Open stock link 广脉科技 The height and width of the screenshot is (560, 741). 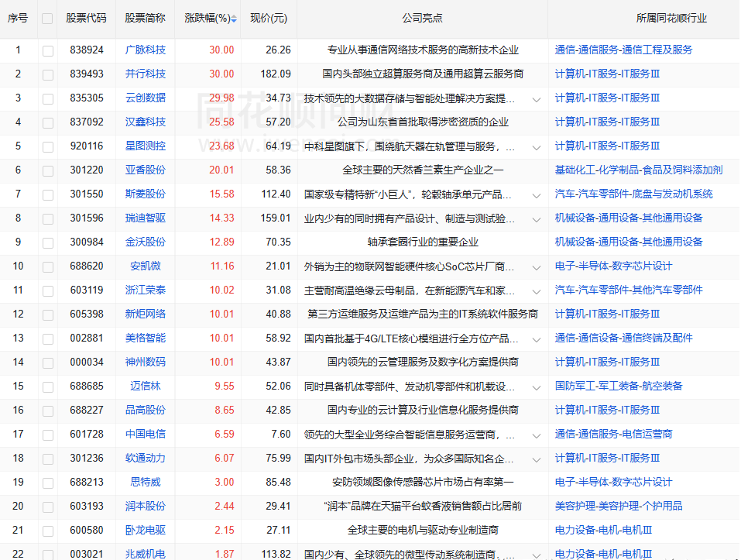click(x=146, y=50)
